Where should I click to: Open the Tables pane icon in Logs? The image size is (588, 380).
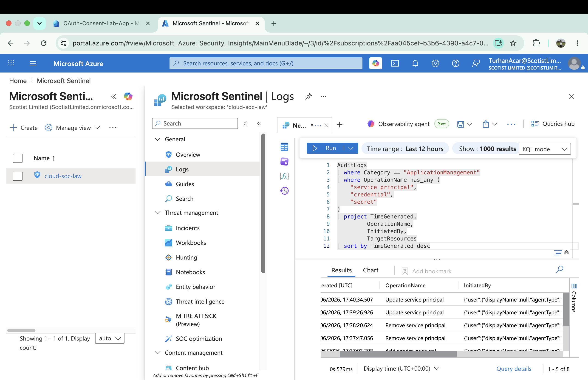click(284, 147)
